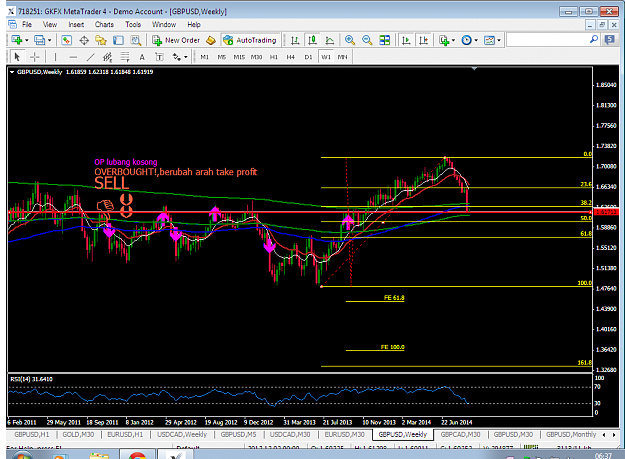This screenshot has height=459, width=625.
Task: Expand the Indicators dropdown arrow
Action: pyautogui.click(x=453, y=40)
